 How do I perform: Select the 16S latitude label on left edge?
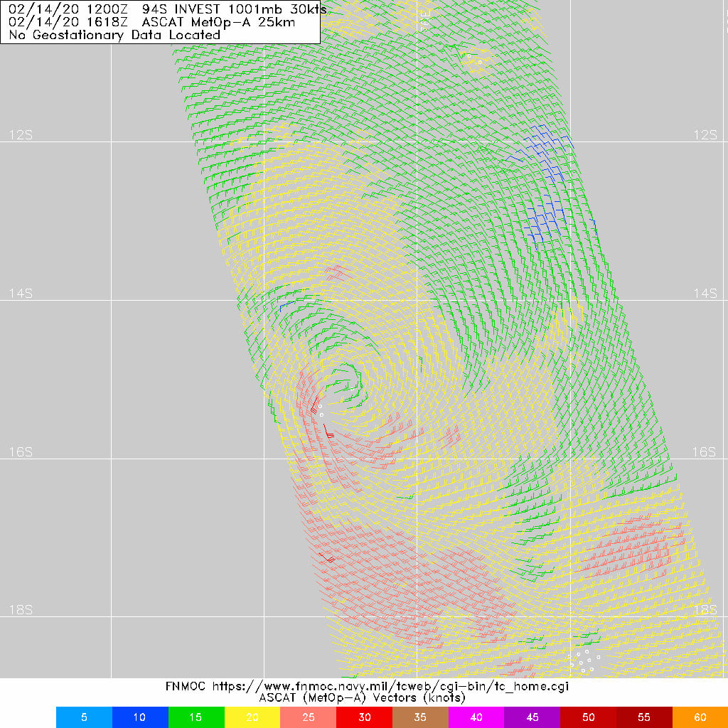click(x=21, y=451)
